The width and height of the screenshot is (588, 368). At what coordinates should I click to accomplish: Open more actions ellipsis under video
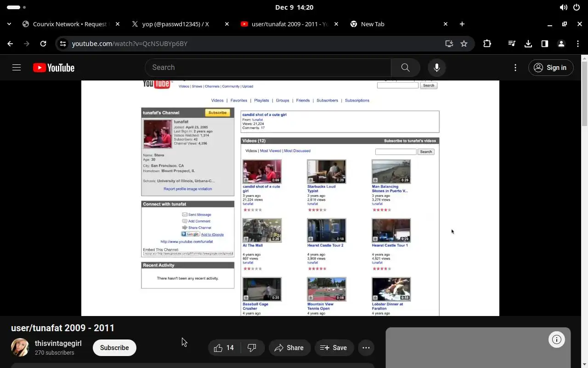pos(366,348)
